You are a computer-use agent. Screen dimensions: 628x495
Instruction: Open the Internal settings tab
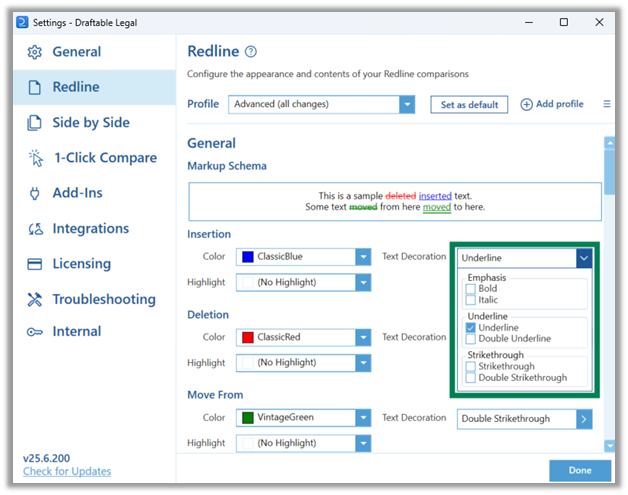tap(95, 332)
